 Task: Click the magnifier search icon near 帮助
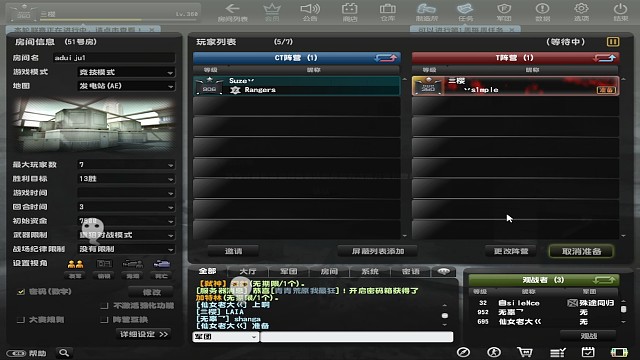(64, 353)
